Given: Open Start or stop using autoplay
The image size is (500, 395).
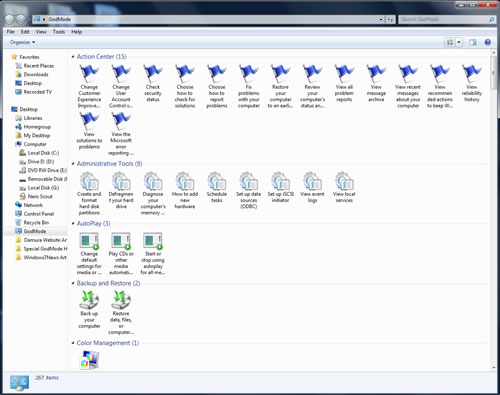Looking at the screenshot, I should [x=153, y=253].
